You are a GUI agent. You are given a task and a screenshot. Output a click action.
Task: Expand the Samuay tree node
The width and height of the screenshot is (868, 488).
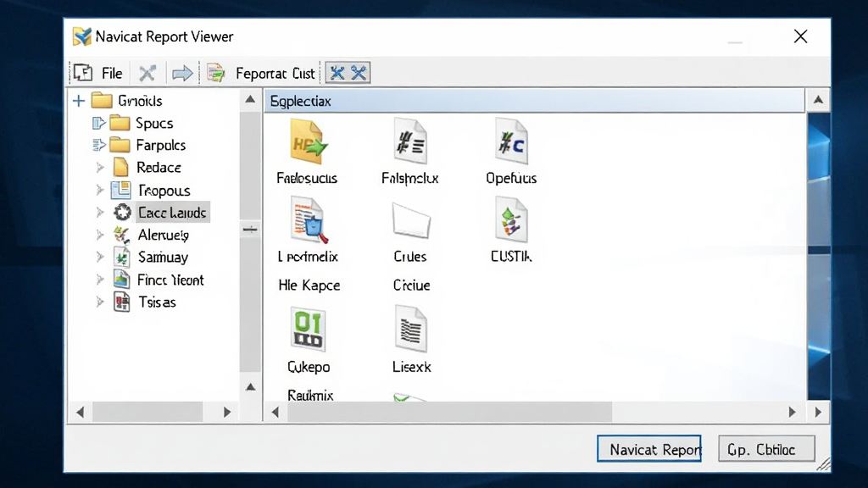coord(100,257)
